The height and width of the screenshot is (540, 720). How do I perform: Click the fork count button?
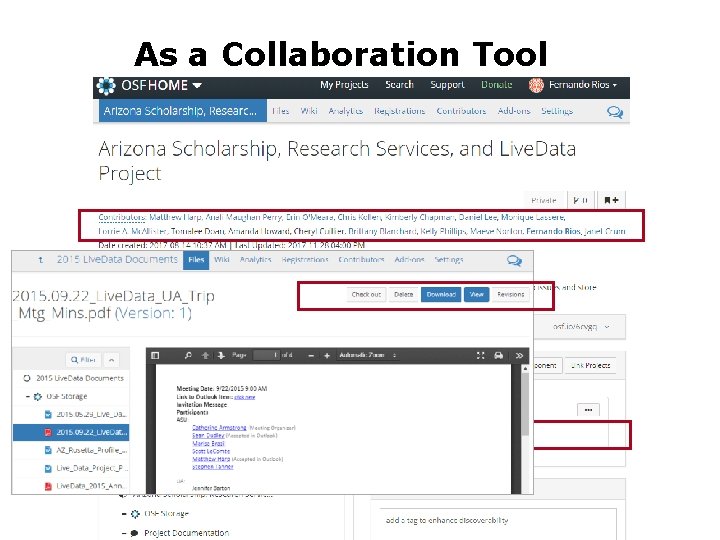[x=580, y=200]
